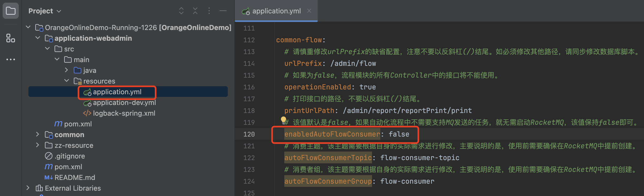Viewport: 644px width, 196px height.
Task: Open Project panel options menu
Action: click(x=209, y=11)
